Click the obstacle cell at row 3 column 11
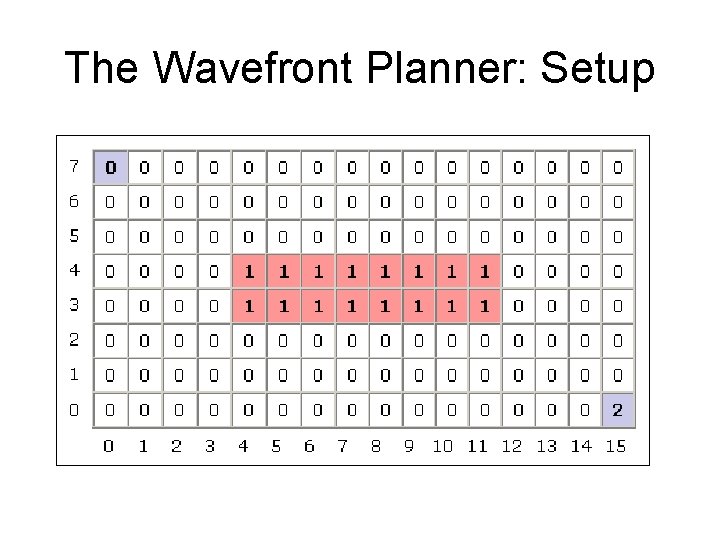This screenshot has height=540, width=720. (x=483, y=305)
